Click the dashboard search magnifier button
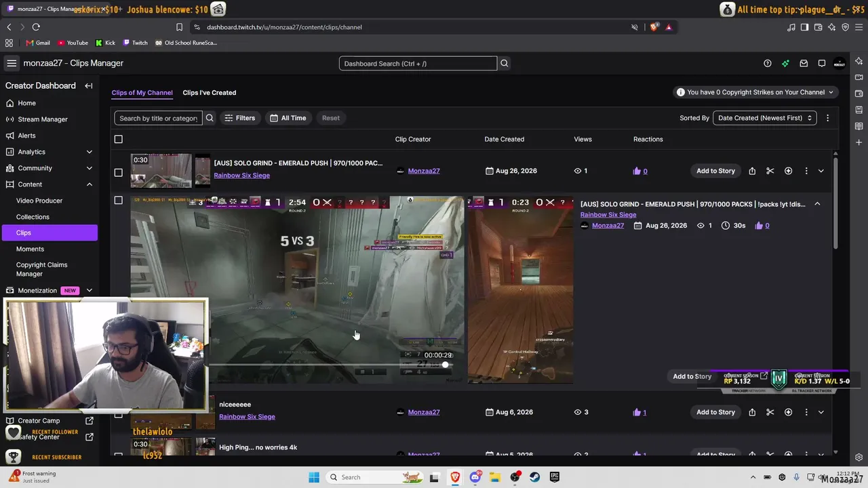Viewport: 868px width, 488px height. pos(504,64)
